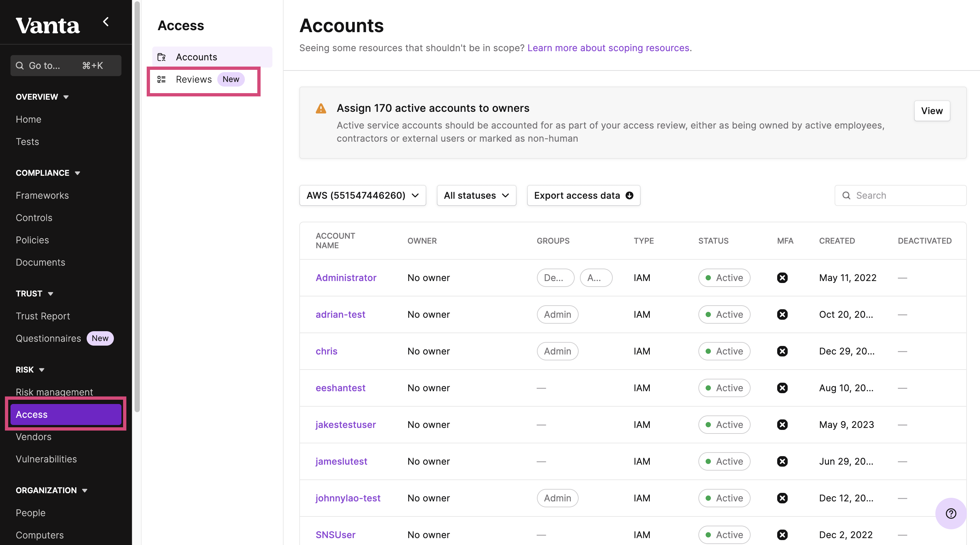Open Vulnerabilities page
Viewport: 980px width, 545px height.
tap(46, 459)
